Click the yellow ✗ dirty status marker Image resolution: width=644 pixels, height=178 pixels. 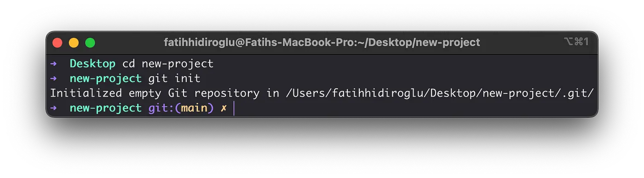pos(224,109)
